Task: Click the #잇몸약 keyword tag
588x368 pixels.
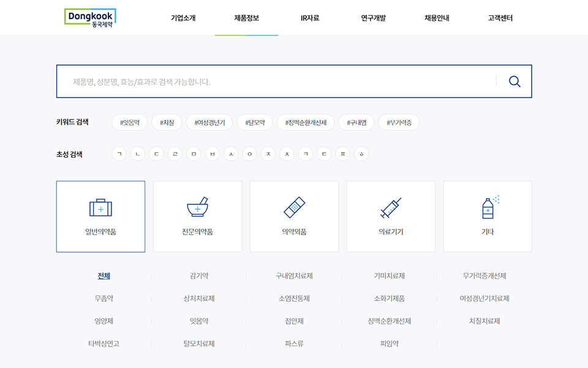Action: click(130, 123)
